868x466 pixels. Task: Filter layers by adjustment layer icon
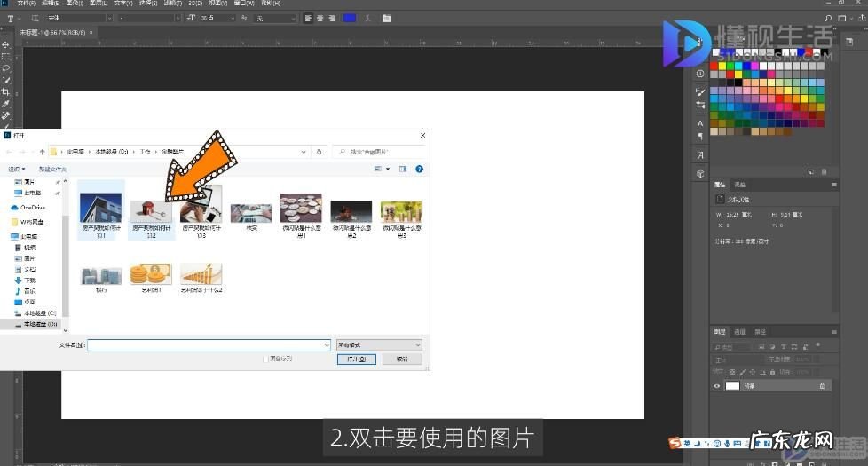[x=772, y=347]
